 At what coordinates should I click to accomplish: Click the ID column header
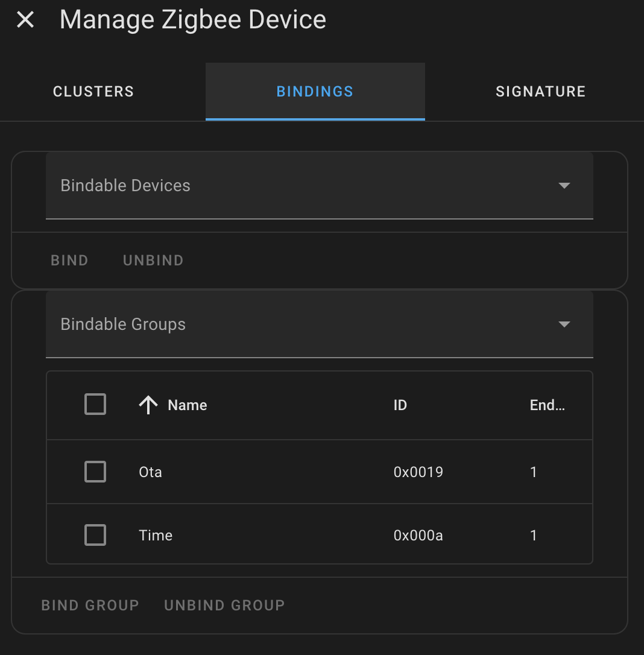(x=400, y=405)
